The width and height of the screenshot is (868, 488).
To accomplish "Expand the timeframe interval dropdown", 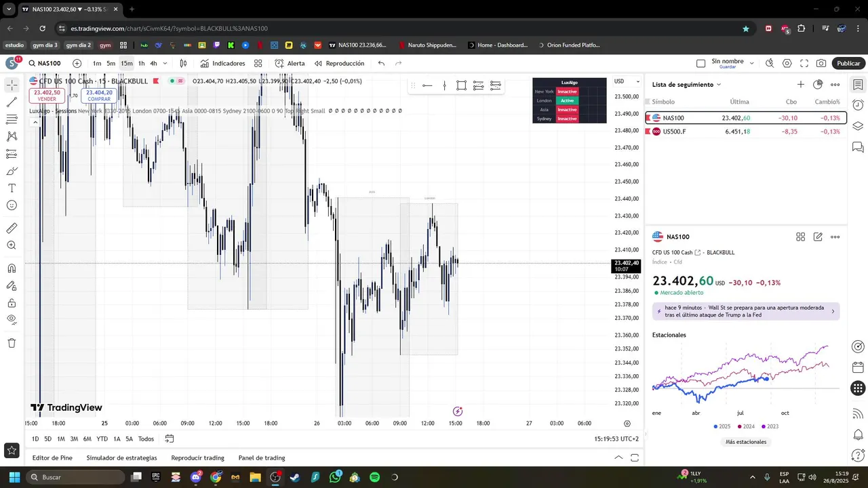I will click(165, 63).
